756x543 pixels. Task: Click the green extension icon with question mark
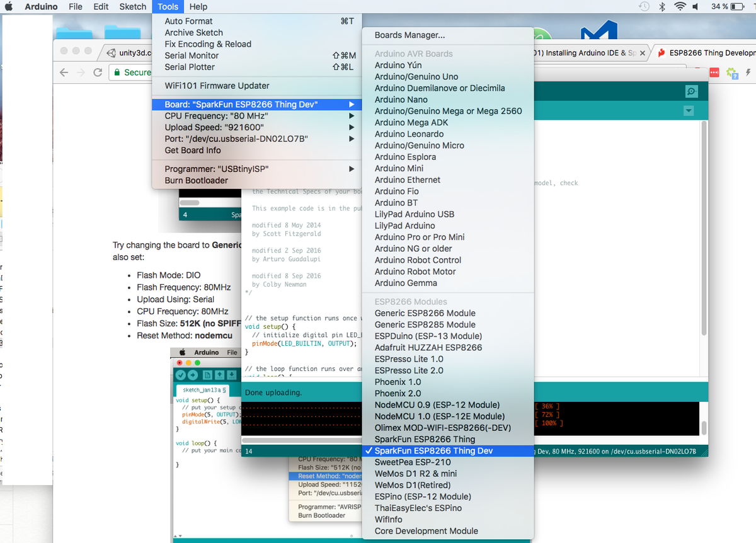[732, 73]
